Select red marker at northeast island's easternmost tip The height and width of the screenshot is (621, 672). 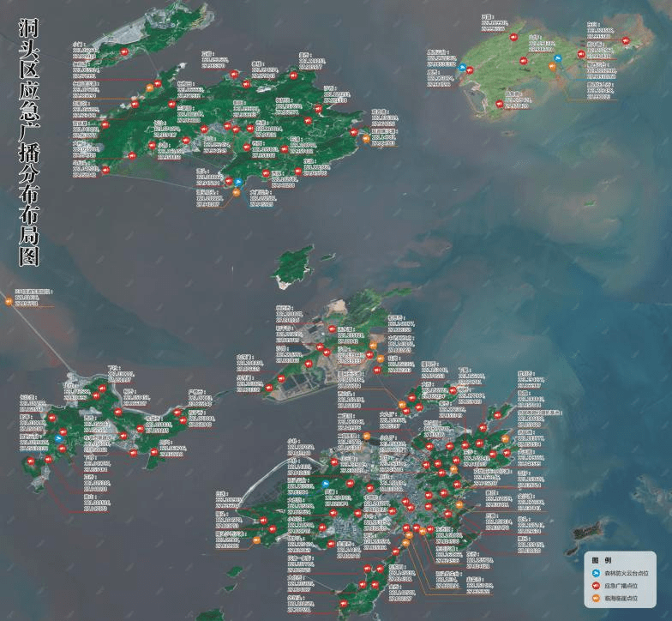(x=626, y=41)
